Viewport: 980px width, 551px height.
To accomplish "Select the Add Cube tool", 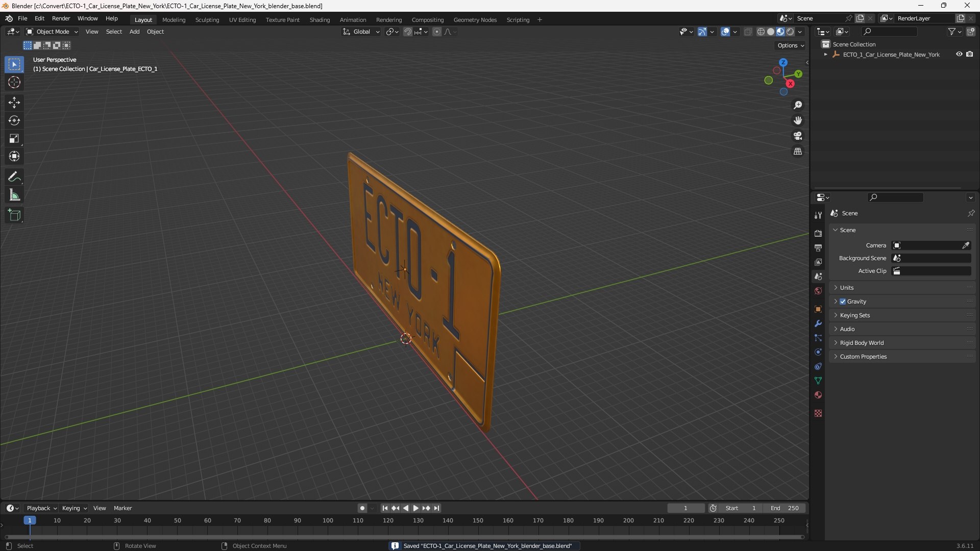I will tap(14, 215).
